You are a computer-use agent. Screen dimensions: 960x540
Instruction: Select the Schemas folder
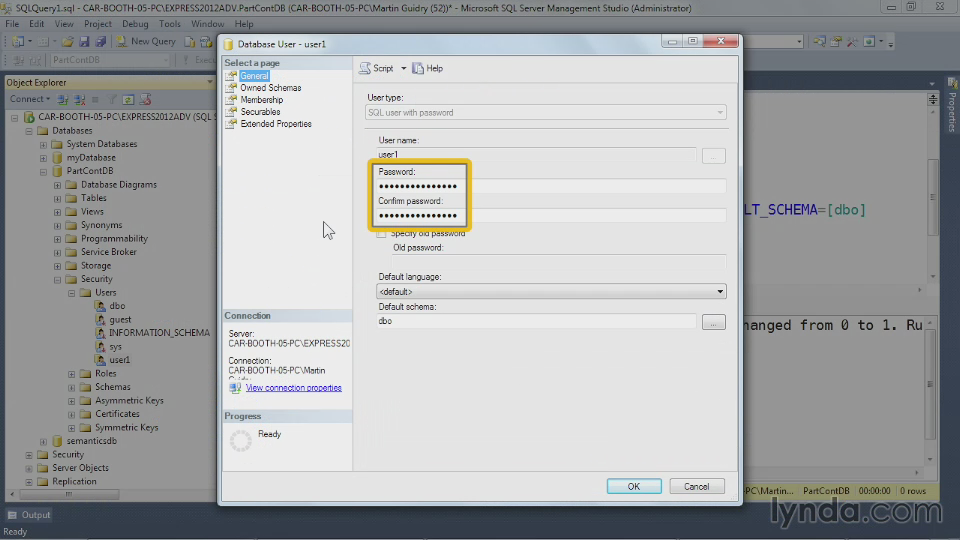coord(113,387)
